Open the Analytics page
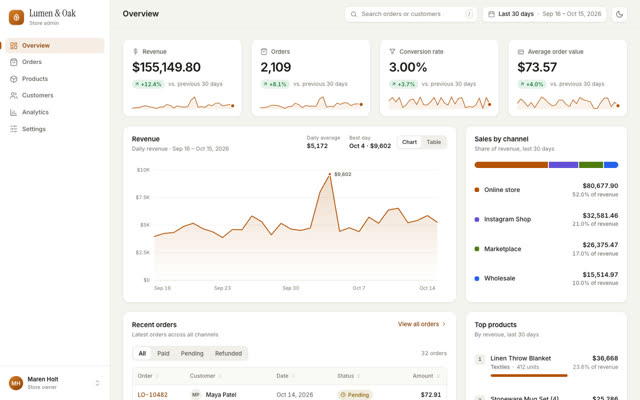 click(x=55, y=112)
